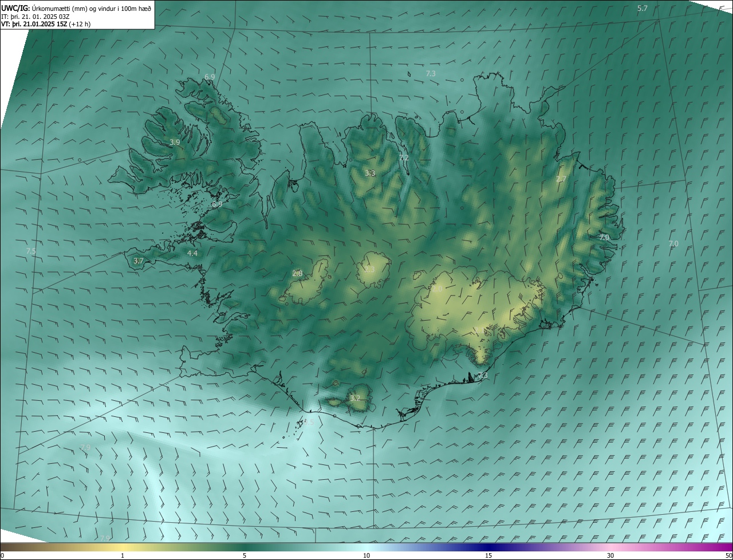This screenshot has height=560, width=733.
Task: Click the "VT: þri. 21.01.2025 15Z (+12 h)" line
Action: pyautogui.click(x=46, y=24)
